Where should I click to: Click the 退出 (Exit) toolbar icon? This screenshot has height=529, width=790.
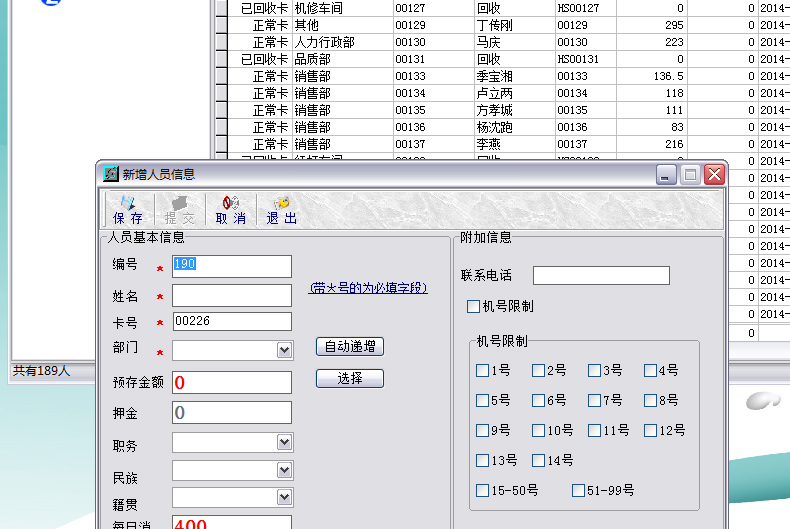pos(281,209)
